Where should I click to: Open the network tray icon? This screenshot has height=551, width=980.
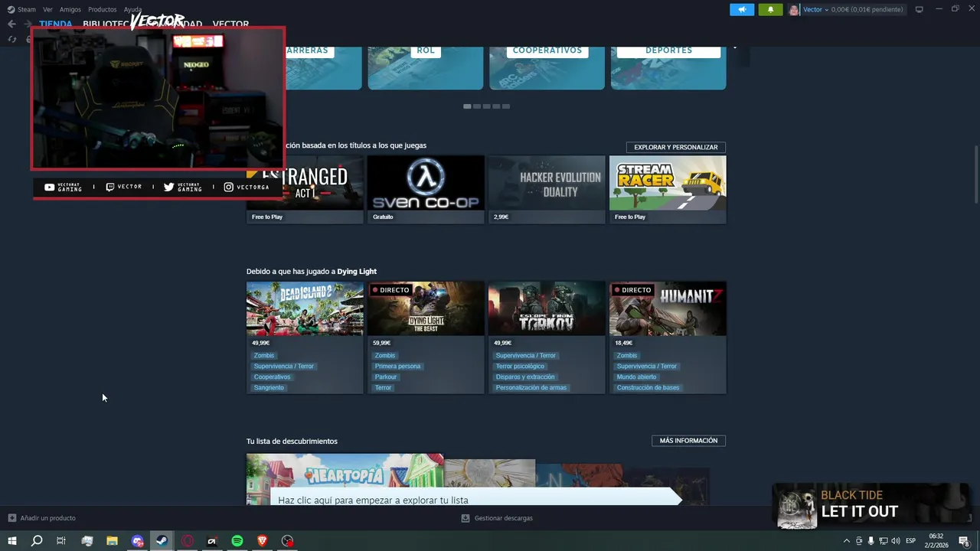tap(883, 541)
